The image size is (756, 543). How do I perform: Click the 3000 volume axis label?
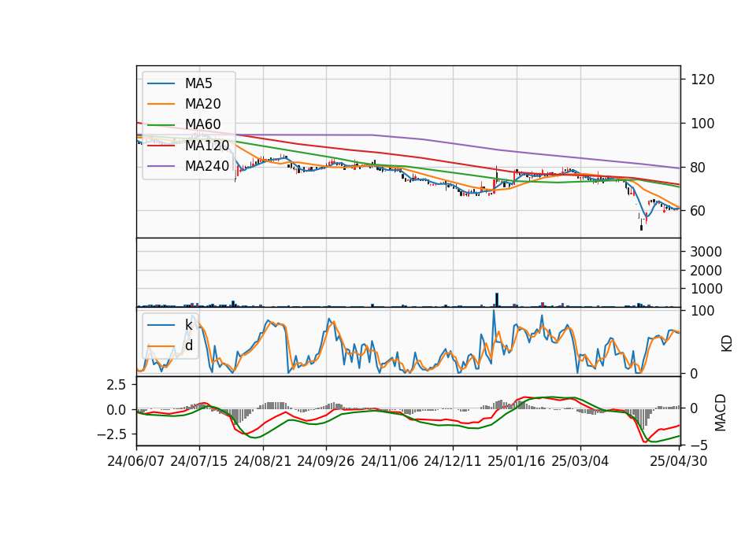coord(706,252)
